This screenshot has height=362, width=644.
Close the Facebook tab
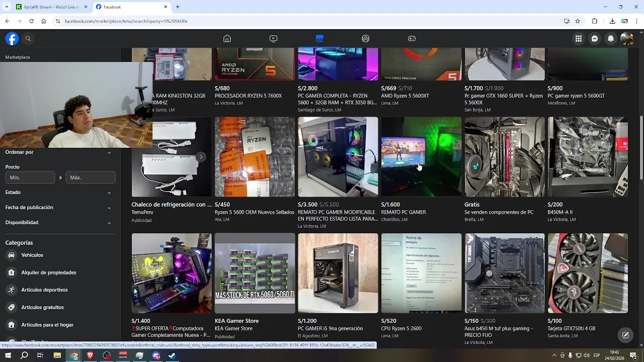click(x=166, y=7)
